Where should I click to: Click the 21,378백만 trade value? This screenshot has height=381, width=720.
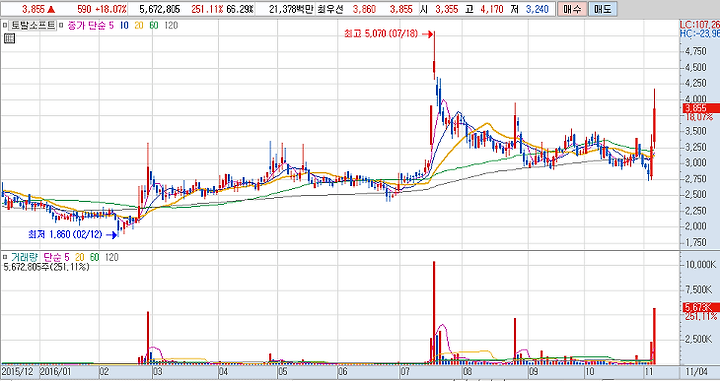click(291, 9)
